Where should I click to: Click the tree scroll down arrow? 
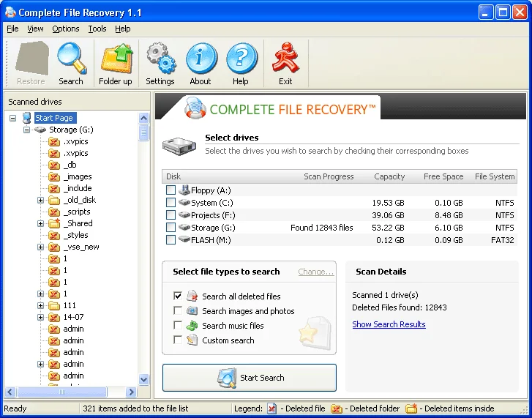144,379
